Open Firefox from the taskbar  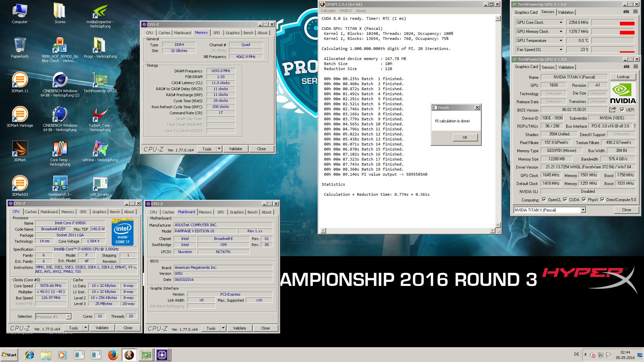(x=113, y=355)
